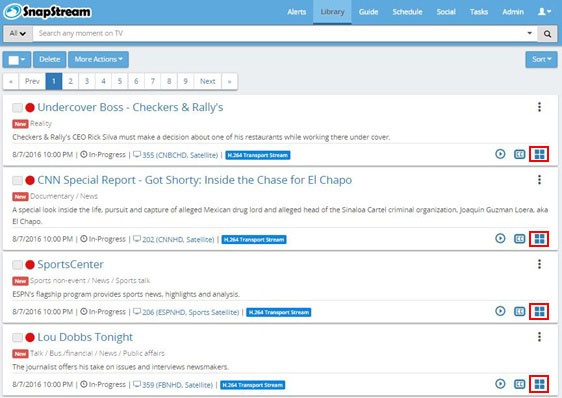Image resolution: width=562 pixels, height=398 pixels.
Task: Play the CNN Special Report recording
Action: 500,238
